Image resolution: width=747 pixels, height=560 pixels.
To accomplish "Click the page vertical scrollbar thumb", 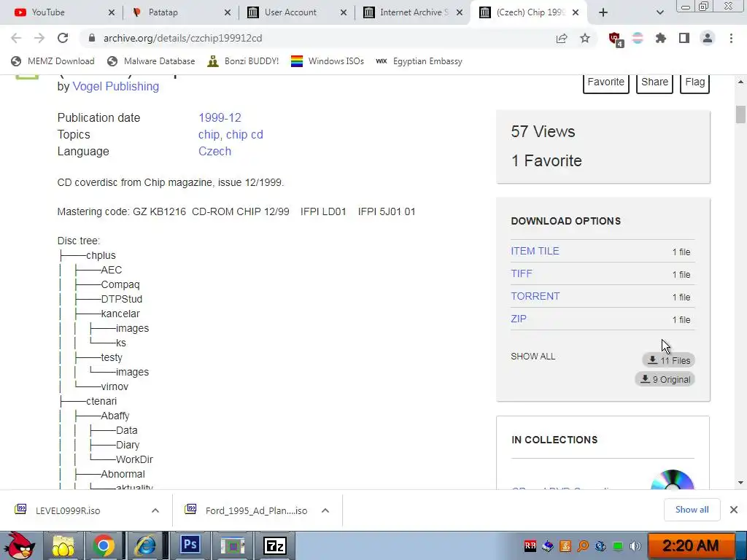I will click(740, 114).
